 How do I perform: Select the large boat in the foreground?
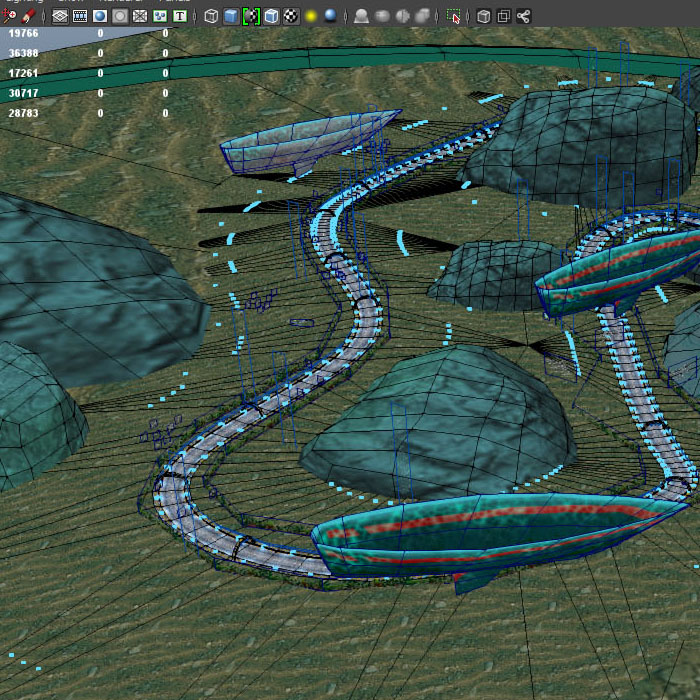[x=500, y=535]
